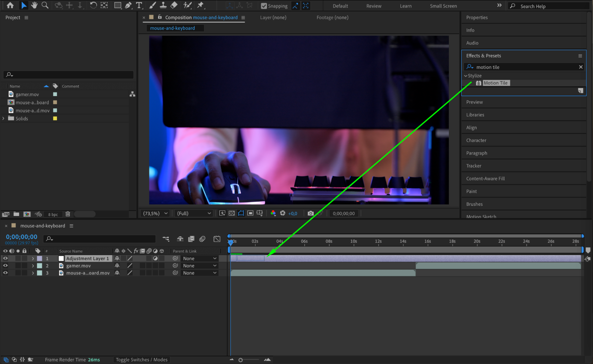
Task: Open the (Full) resolution dropdown
Action: [x=194, y=213]
